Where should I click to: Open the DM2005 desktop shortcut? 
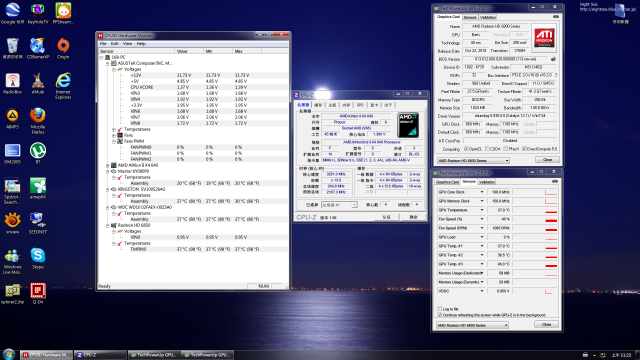(x=12, y=153)
